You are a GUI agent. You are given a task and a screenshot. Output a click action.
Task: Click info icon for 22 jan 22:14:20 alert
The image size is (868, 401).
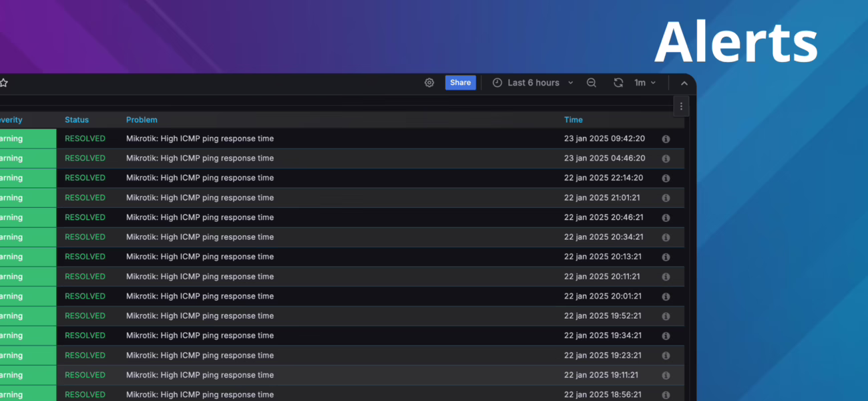(666, 178)
